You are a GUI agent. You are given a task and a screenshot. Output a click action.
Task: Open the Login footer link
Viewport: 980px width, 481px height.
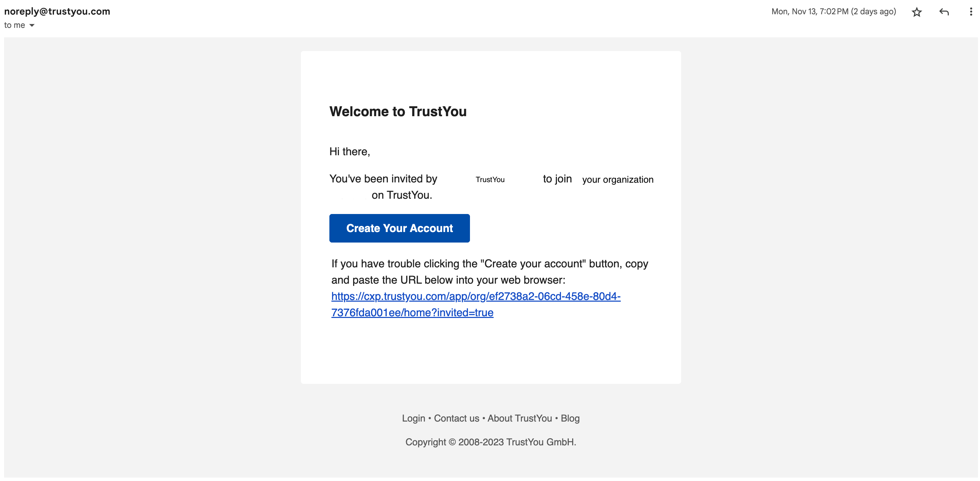[x=414, y=418]
